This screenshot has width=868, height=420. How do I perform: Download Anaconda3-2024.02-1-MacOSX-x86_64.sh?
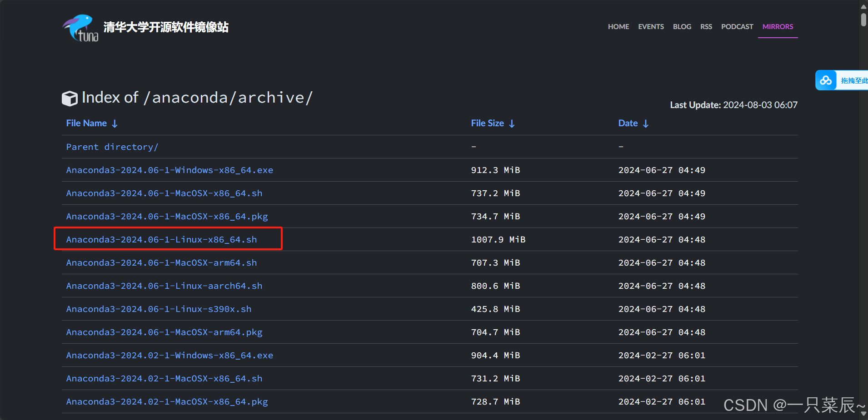point(164,378)
